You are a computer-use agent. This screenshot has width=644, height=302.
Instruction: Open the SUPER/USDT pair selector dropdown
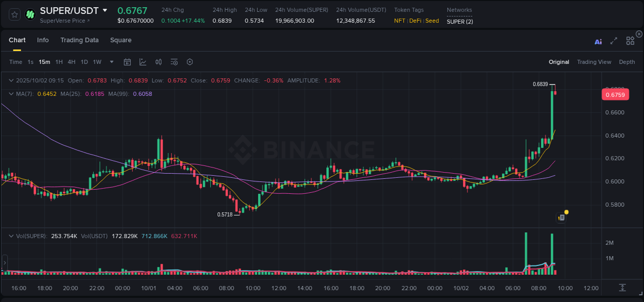[106, 10]
